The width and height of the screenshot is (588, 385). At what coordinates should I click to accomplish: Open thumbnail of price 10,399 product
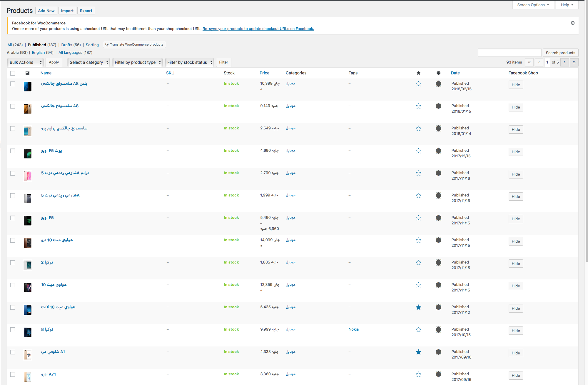click(28, 86)
